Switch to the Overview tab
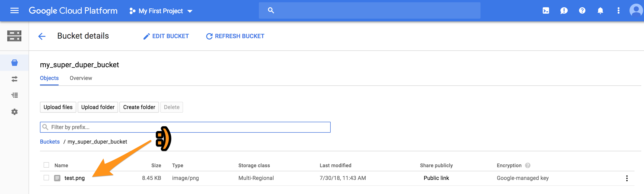 tap(81, 78)
